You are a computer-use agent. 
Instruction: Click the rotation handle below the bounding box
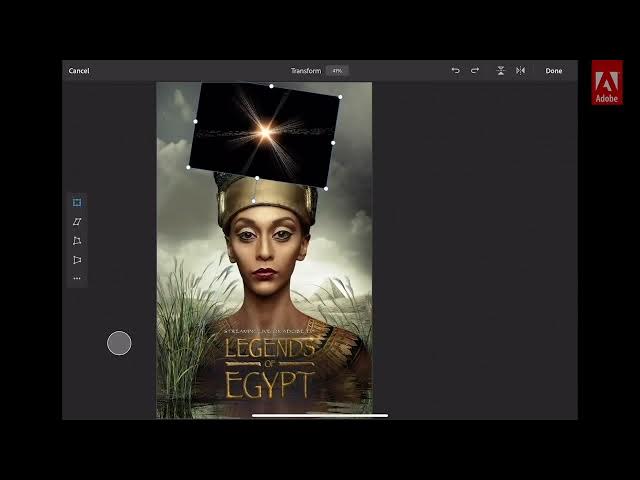coord(253,201)
